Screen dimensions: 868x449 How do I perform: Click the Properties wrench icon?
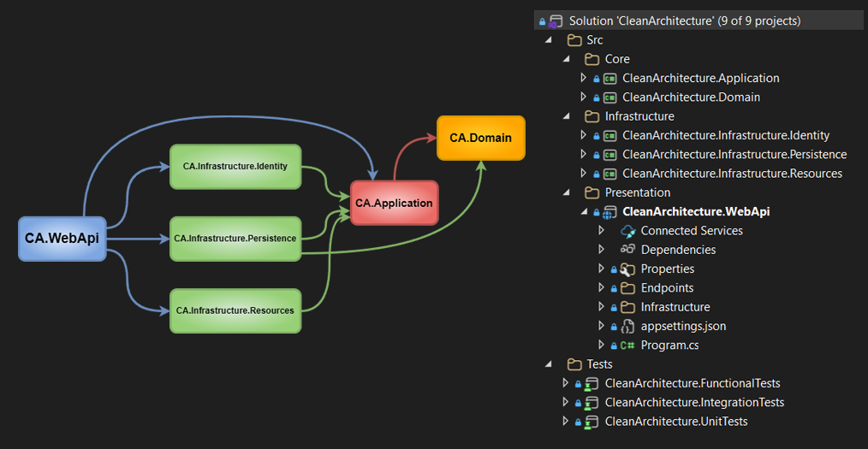(627, 269)
